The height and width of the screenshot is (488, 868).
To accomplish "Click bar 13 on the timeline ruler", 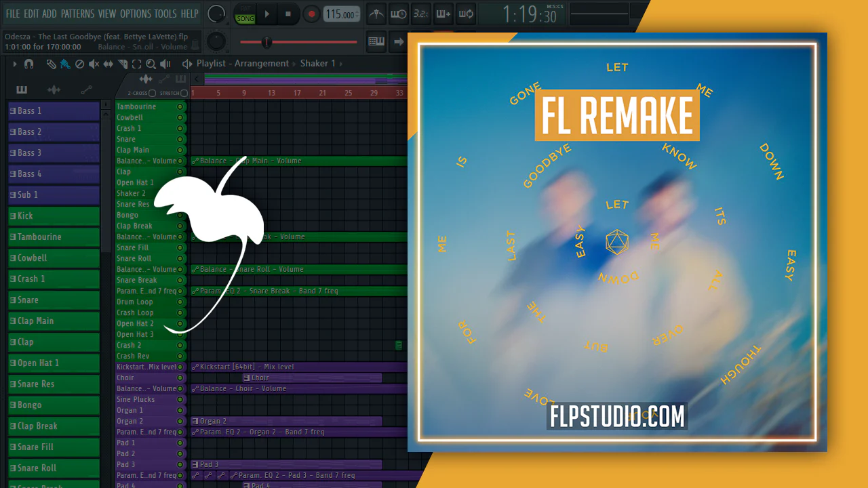I will coord(271,93).
